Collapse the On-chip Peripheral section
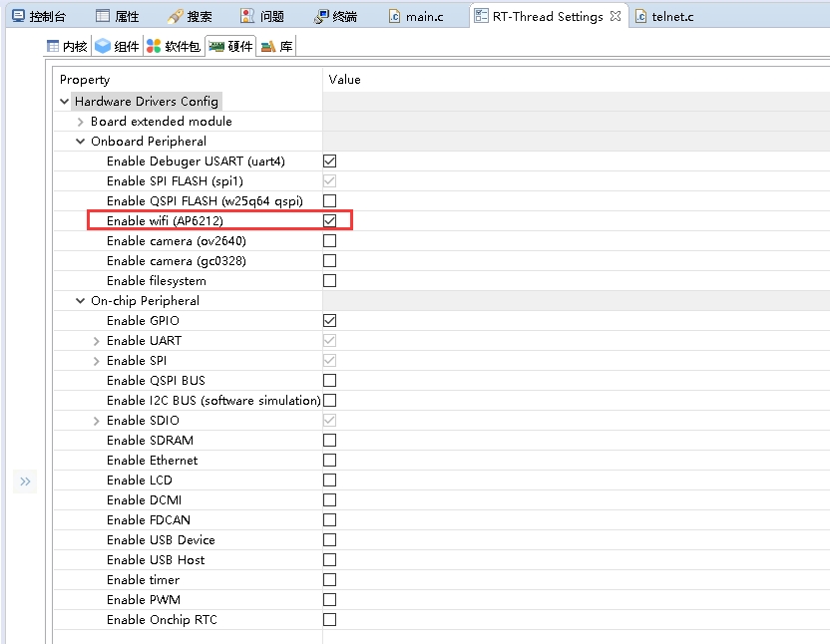830x644 pixels. coord(81,300)
